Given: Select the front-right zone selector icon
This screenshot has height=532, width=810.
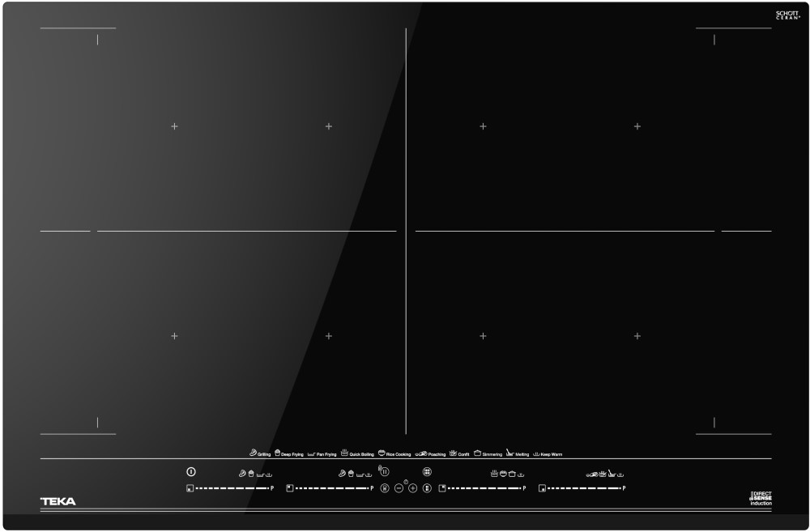Looking at the screenshot, I should tap(542, 488).
